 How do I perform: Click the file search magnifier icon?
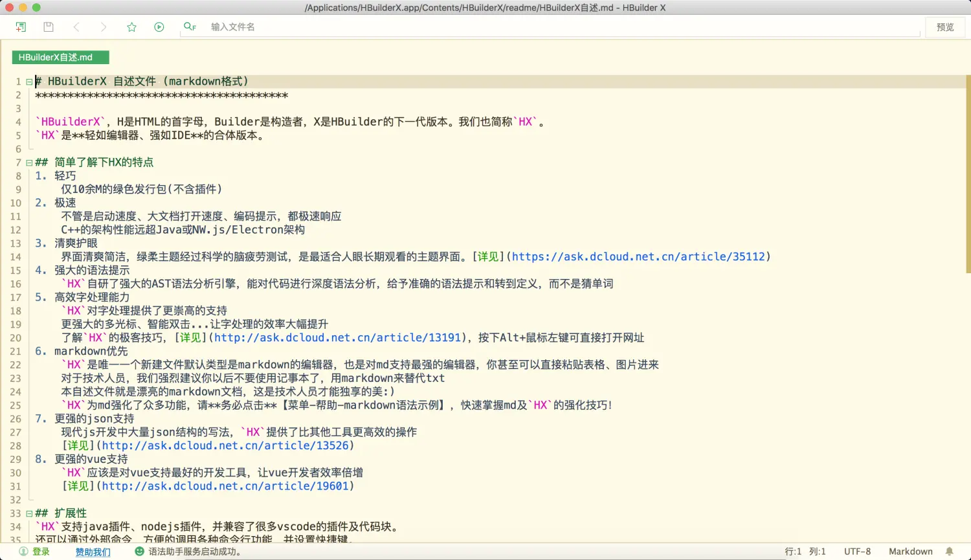(190, 27)
